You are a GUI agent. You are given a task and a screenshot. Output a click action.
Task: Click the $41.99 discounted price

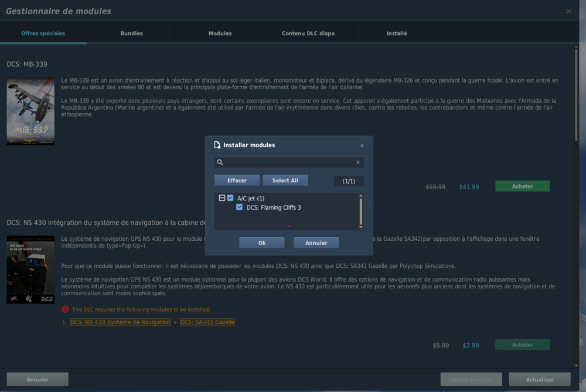[469, 187]
